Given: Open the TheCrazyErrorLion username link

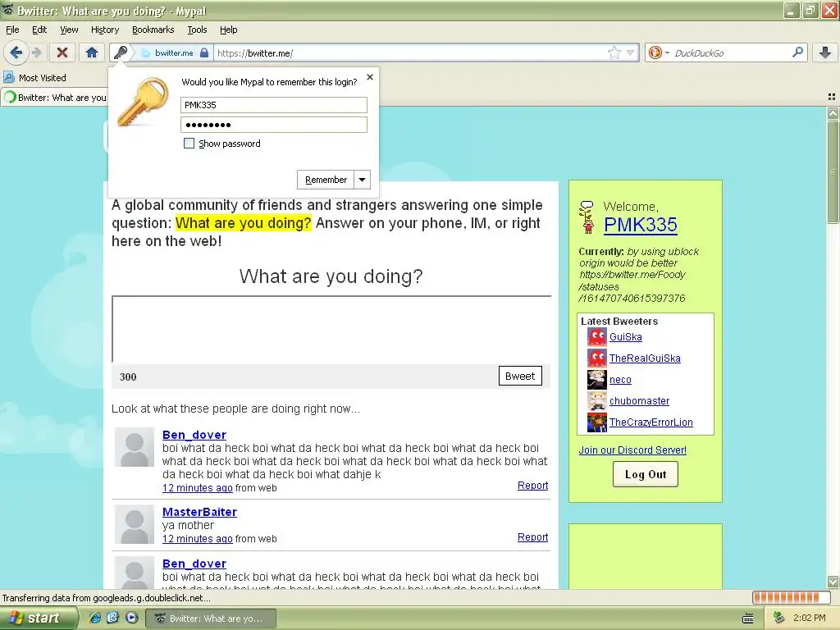Looking at the screenshot, I should click(651, 422).
